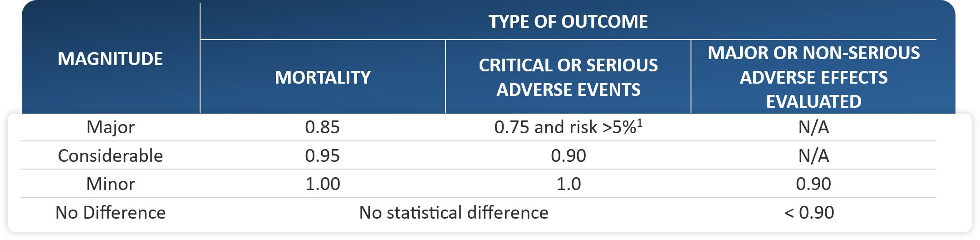Select the Major row label
The width and height of the screenshot is (980, 240).
click(x=110, y=127)
